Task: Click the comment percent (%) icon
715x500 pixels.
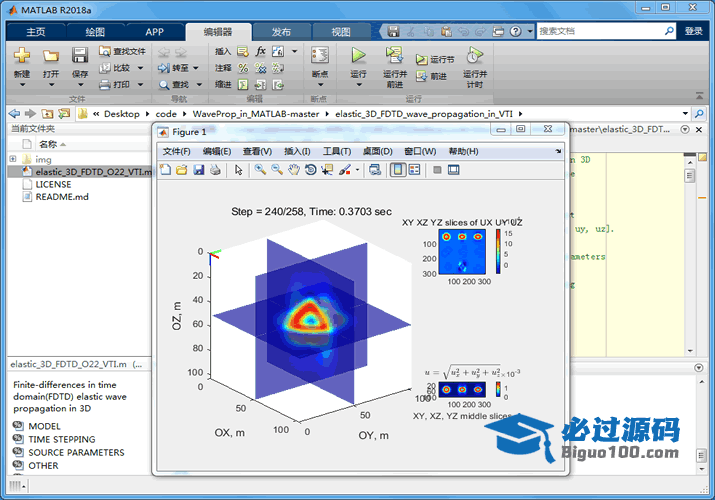Action: click(x=244, y=68)
